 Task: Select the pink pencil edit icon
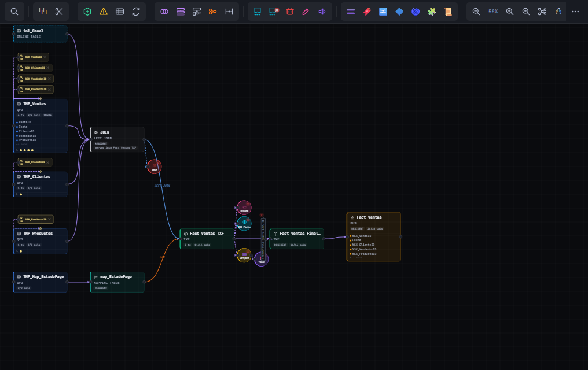pos(306,12)
